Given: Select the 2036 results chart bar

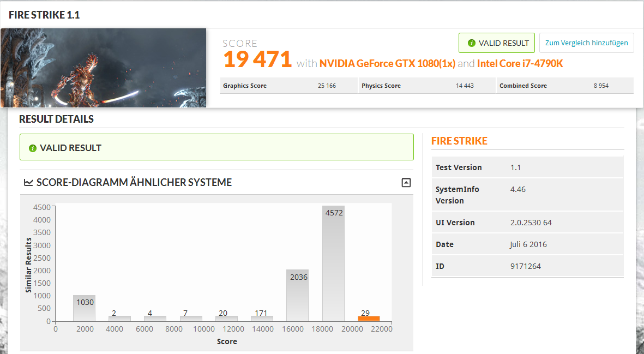Looking at the screenshot, I should [297, 295].
